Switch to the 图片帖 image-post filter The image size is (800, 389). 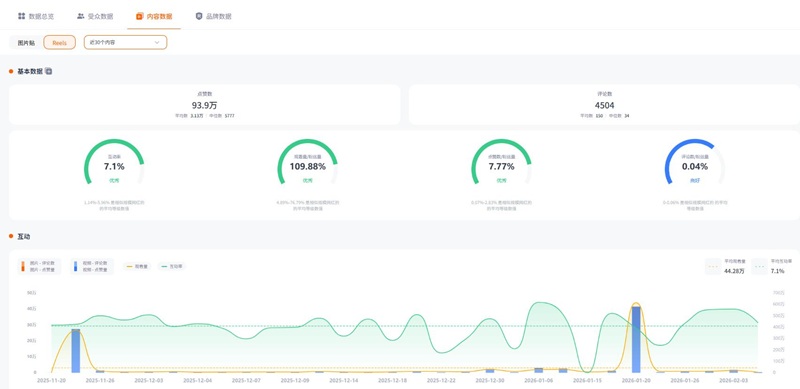(x=26, y=42)
